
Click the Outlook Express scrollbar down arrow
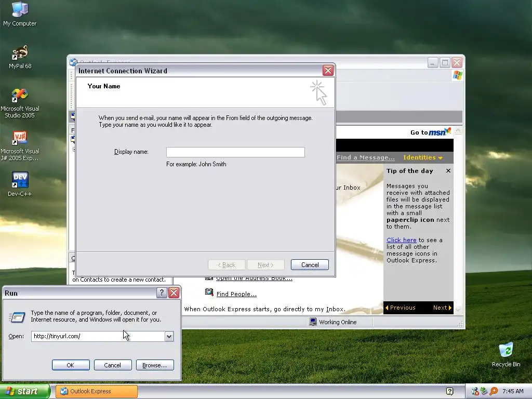click(x=458, y=309)
